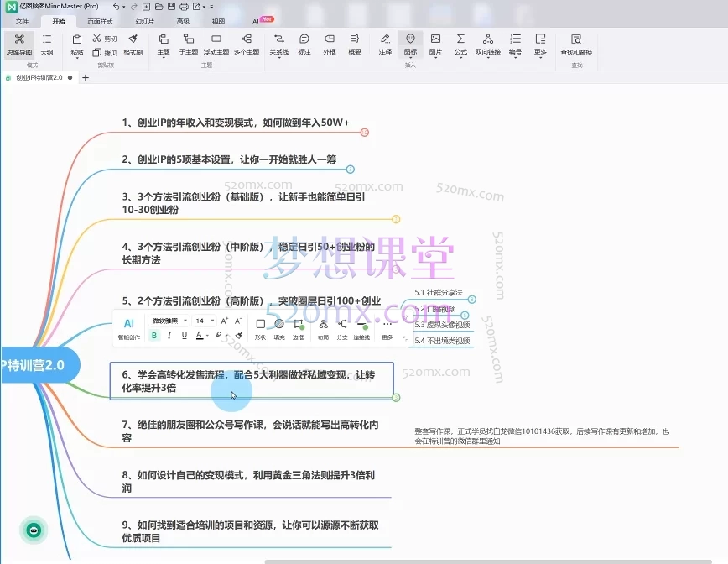This screenshot has height=564, width=728.
Task: Switch to Advanced (高级) tab
Action: (x=183, y=21)
